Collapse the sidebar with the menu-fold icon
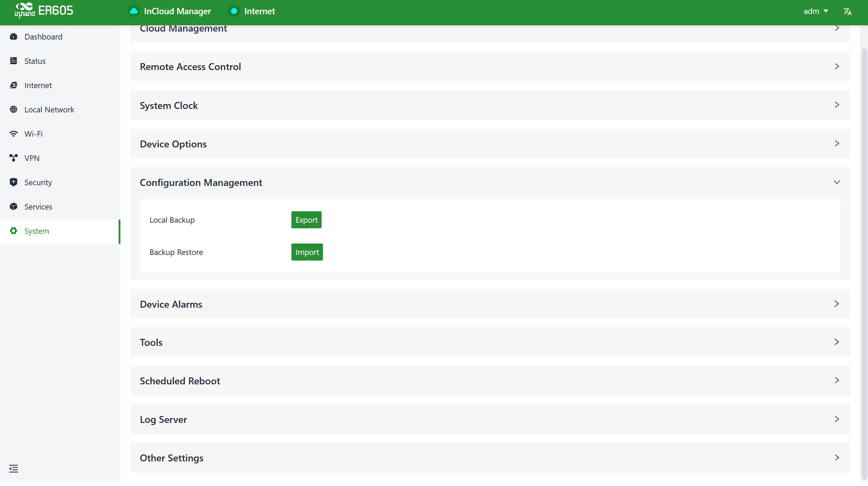868x486 pixels. click(14, 469)
